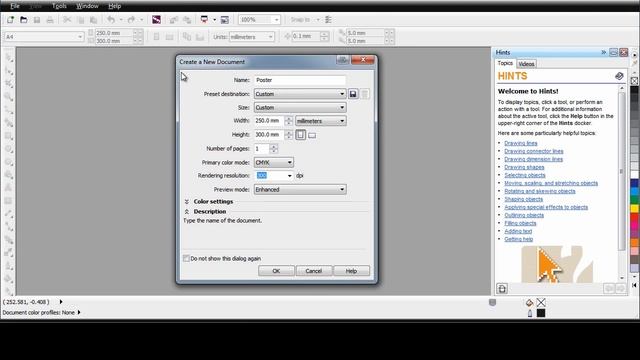640x360 pixels.
Task: Open the Tools menu
Action: (x=59, y=6)
